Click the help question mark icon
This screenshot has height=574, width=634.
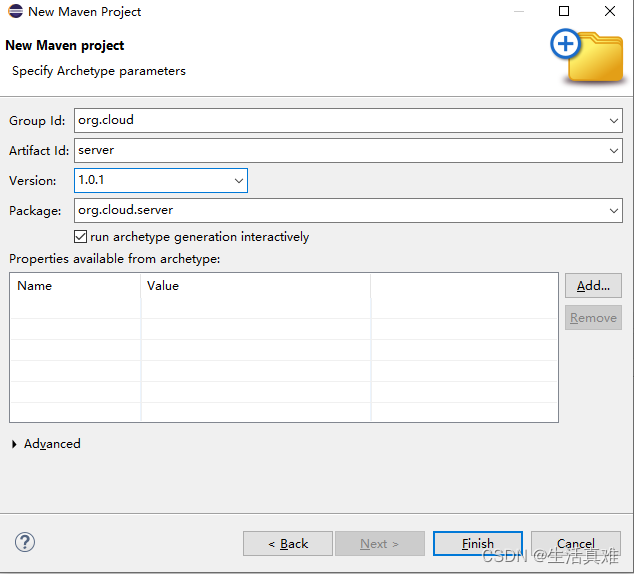[x=25, y=542]
